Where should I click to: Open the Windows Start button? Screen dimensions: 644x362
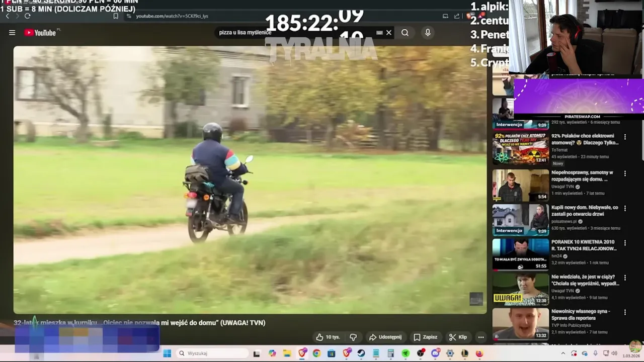pos(167,353)
